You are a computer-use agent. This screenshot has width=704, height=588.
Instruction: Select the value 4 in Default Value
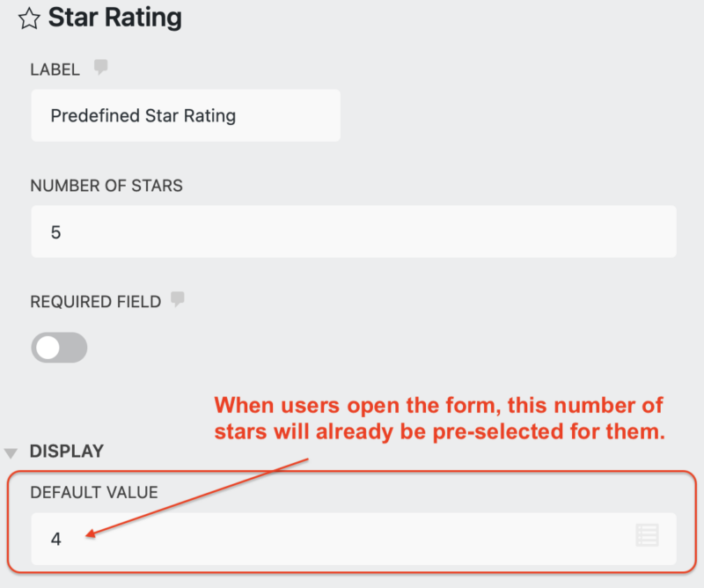[55, 539]
